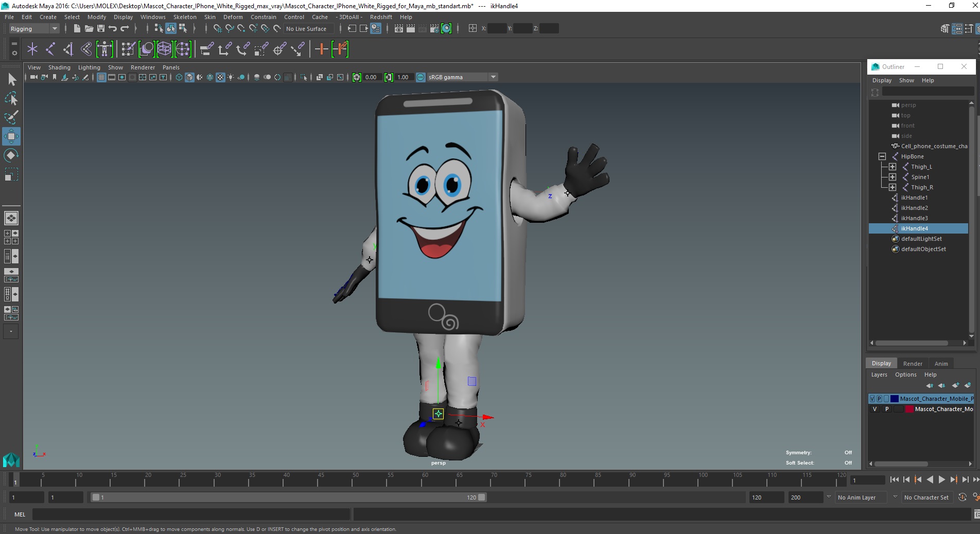980x534 pixels.
Task: Activate the Rotate tool
Action: tap(11, 155)
